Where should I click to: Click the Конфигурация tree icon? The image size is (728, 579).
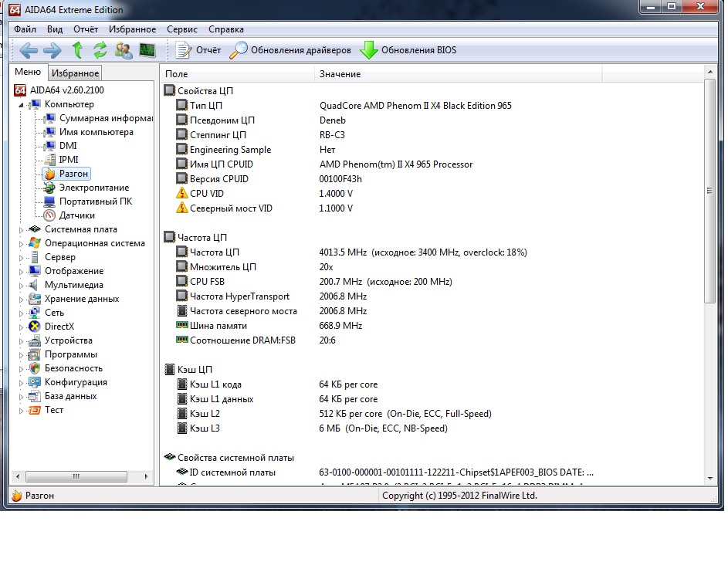click(x=35, y=383)
